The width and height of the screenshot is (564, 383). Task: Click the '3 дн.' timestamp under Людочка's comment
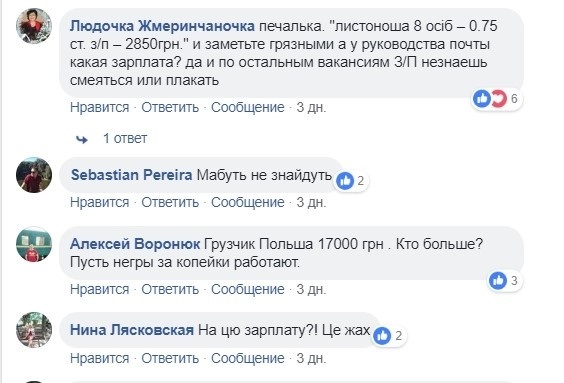[311, 108]
